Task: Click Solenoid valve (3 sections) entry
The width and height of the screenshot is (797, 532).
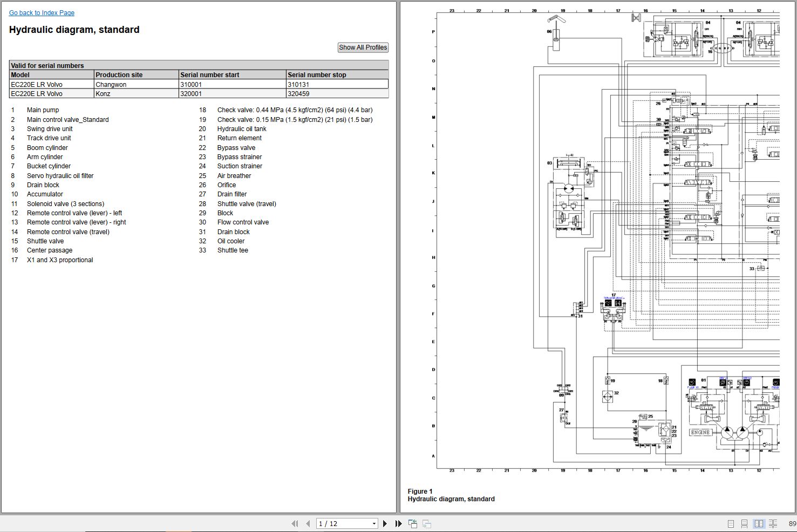Action: pos(66,204)
